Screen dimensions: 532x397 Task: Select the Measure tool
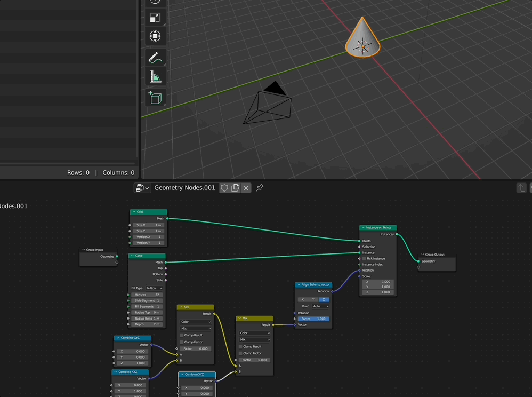click(x=155, y=75)
